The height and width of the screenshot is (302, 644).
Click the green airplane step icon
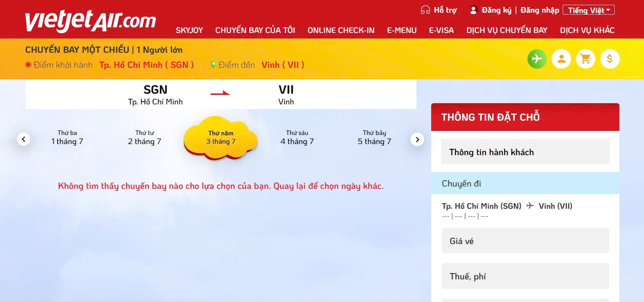click(537, 59)
